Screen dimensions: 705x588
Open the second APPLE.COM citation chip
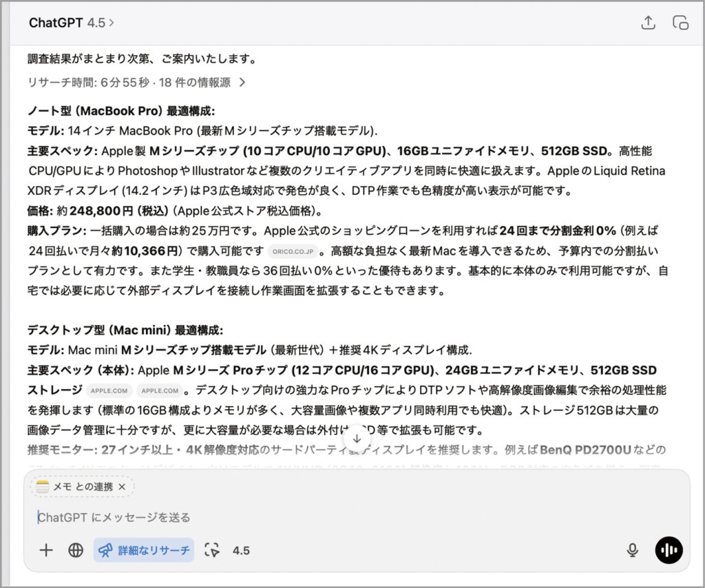click(x=160, y=390)
